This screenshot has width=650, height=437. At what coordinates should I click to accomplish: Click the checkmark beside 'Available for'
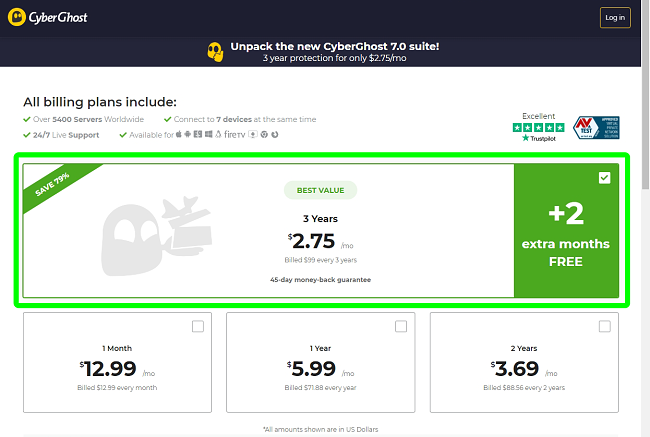point(123,135)
